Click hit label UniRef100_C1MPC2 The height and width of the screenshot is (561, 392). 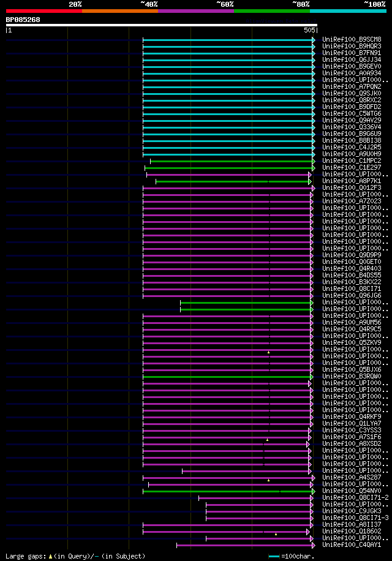coord(352,160)
